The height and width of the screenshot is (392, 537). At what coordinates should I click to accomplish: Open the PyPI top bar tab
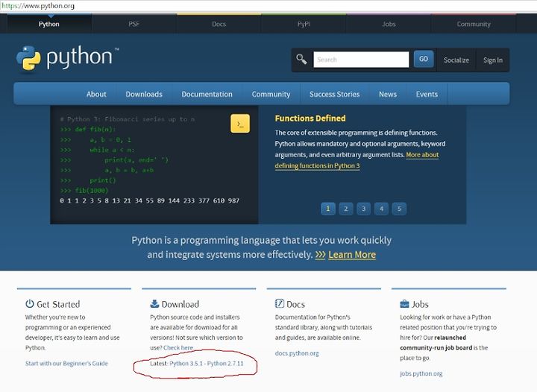304,24
